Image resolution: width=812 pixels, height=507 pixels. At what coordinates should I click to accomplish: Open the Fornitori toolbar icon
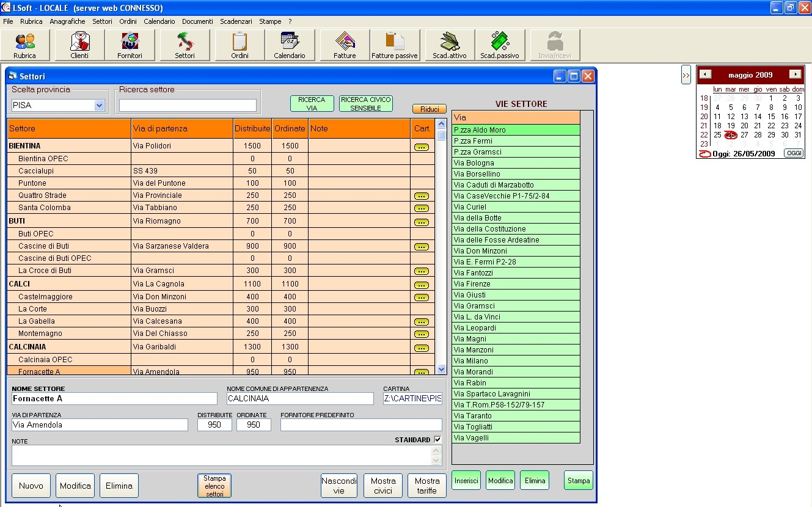coord(130,45)
